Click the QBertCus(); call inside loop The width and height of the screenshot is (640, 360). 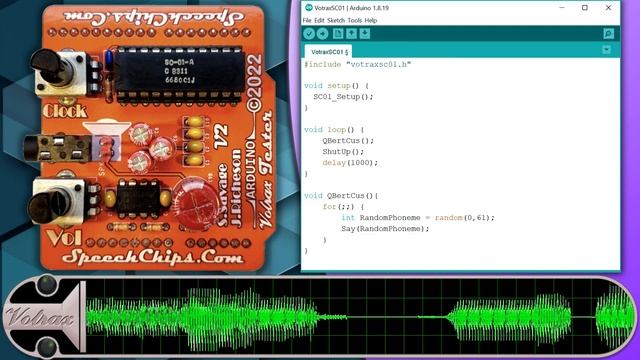click(x=348, y=141)
